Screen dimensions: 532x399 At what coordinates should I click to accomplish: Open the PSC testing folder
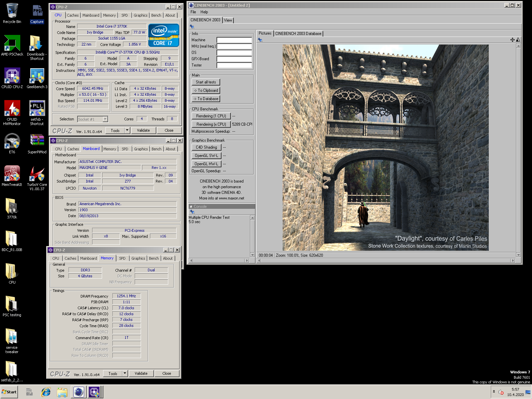coord(12,306)
